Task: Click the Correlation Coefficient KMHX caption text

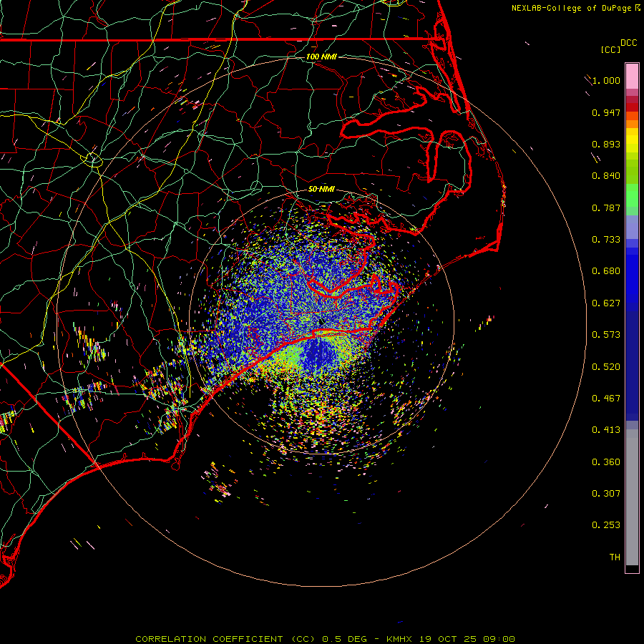Action: (325, 639)
